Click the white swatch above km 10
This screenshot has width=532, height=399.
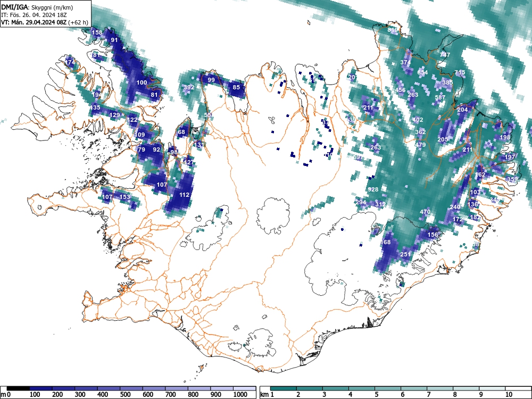click(518, 388)
